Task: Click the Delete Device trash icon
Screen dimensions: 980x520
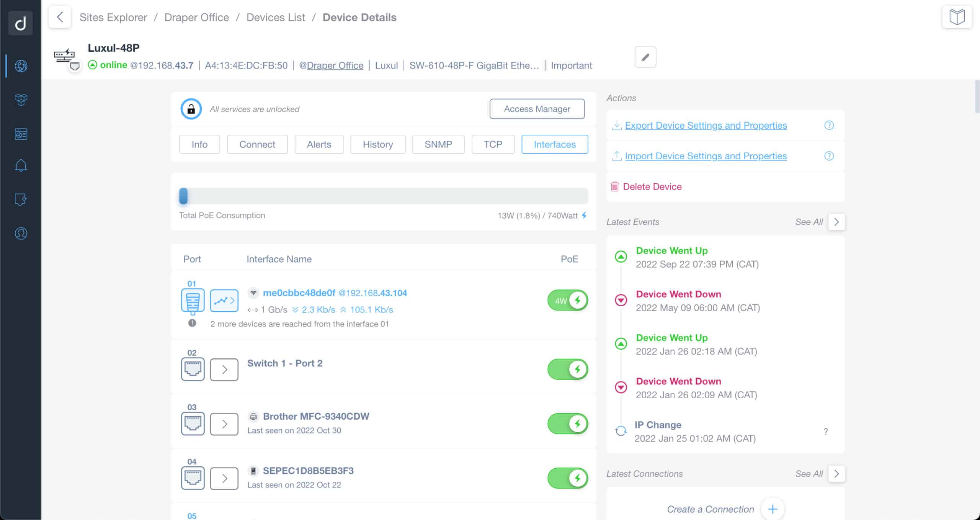Action: click(x=615, y=186)
